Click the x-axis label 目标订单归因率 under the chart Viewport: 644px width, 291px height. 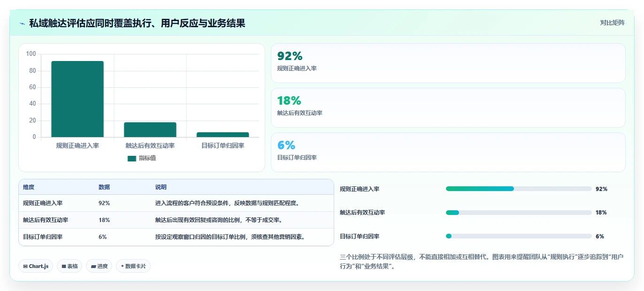point(223,145)
